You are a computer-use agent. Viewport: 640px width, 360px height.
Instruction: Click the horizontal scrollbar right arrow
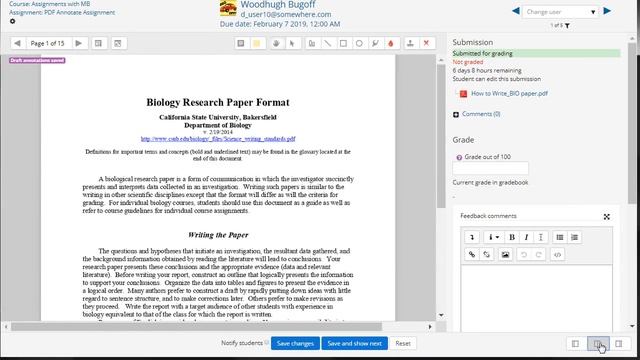click(x=430, y=327)
